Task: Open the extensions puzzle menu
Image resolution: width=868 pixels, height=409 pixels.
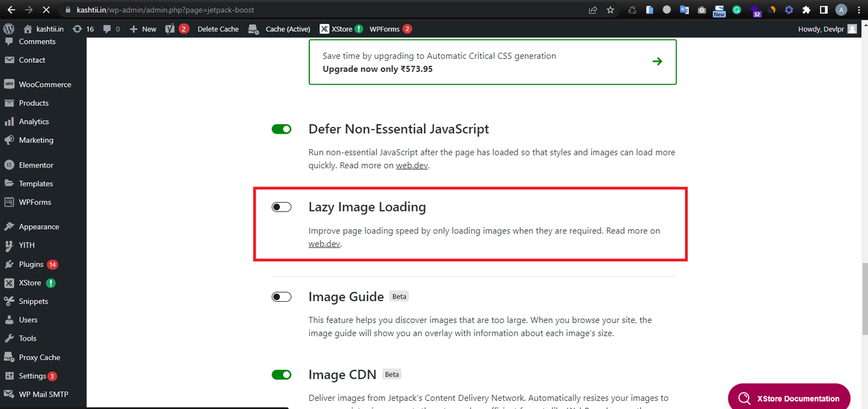Action: point(806,10)
